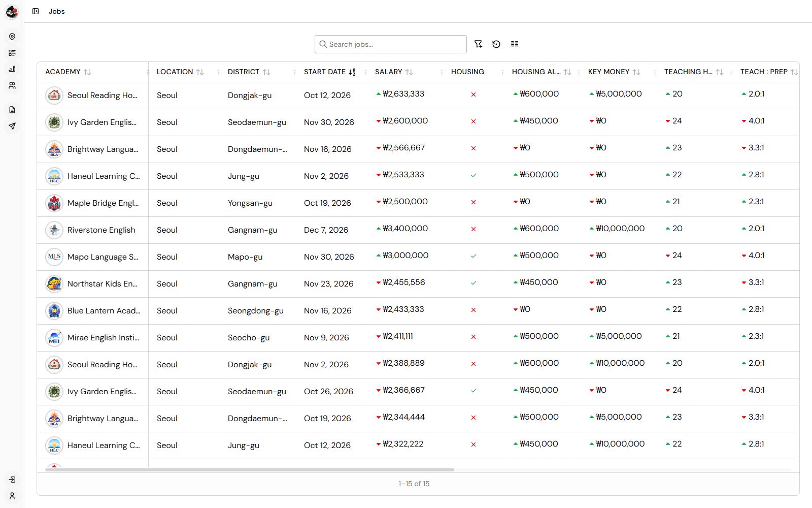Open the bar chart icon in sidebar
This screenshot has height=508, width=812.
coord(12,69)
